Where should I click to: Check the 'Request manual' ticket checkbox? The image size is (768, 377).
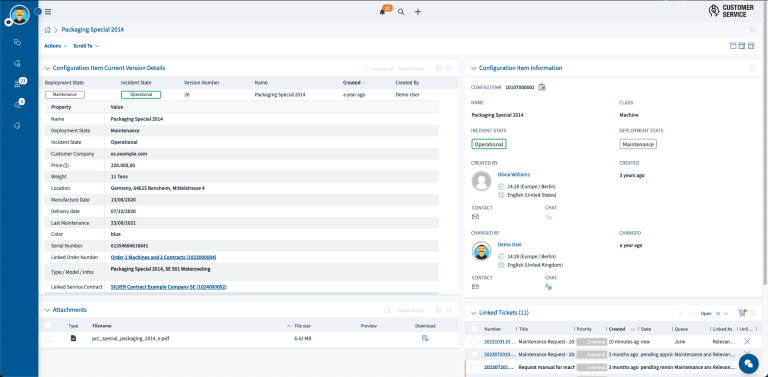474,367
